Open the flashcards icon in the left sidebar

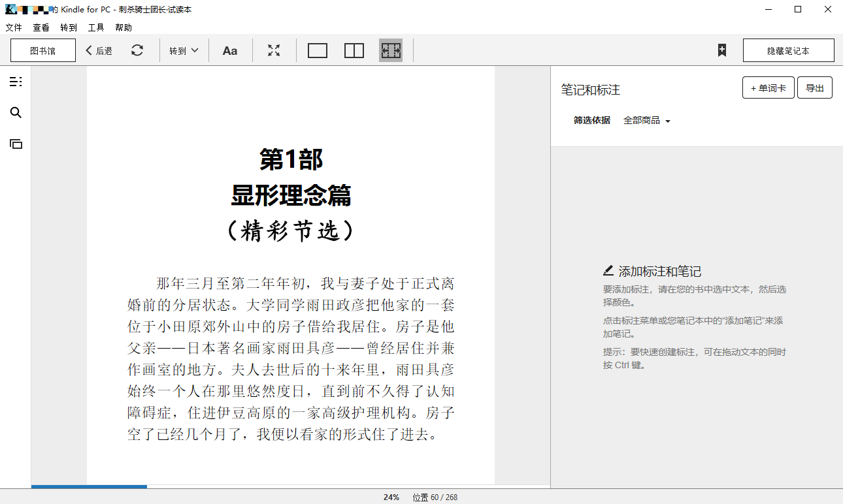(16, 144)
